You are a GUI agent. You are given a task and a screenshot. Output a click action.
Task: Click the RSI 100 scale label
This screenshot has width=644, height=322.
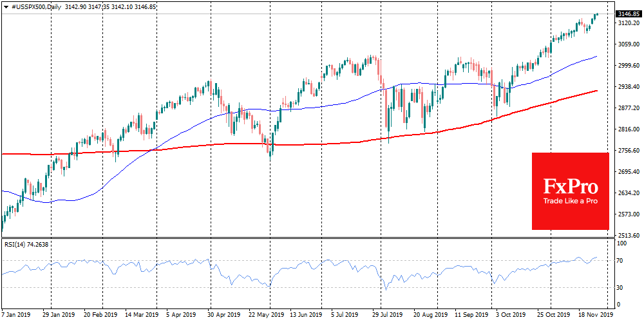click(622, 243)
